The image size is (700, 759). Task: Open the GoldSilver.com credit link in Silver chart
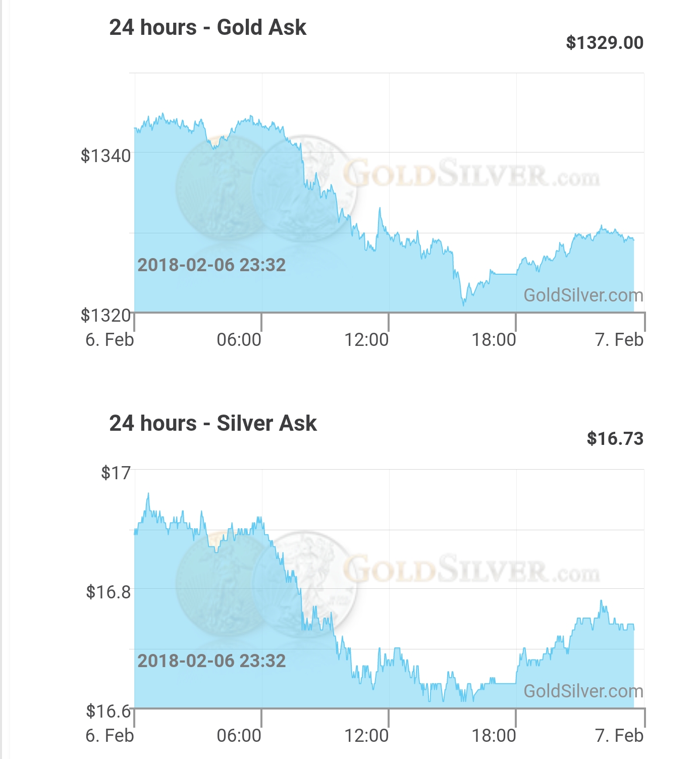pos(583,691)
